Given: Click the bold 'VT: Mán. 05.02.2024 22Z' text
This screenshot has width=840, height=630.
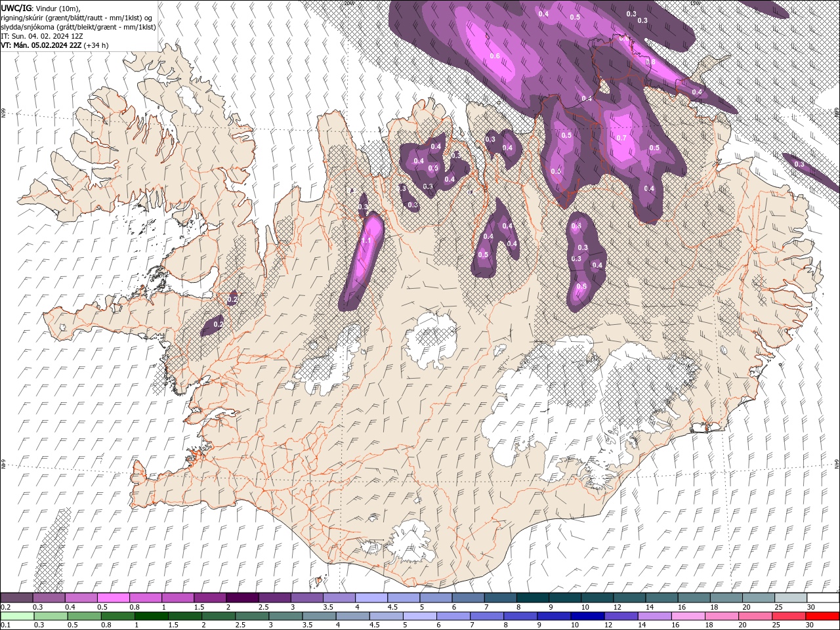Looking at the screenshot, I should tap(41, 45).
